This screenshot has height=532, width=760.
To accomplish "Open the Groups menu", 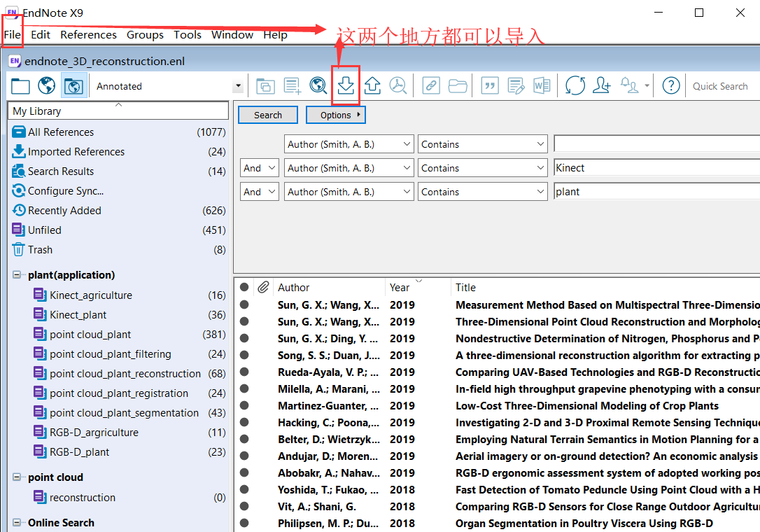I will (145, 34).
